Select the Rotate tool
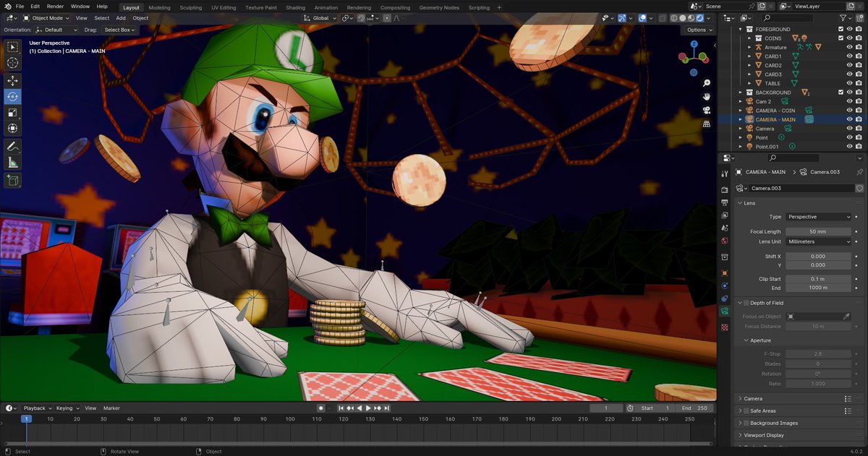Image resolution: width=868 pixels, height=456 pixels. coord(13,97)
